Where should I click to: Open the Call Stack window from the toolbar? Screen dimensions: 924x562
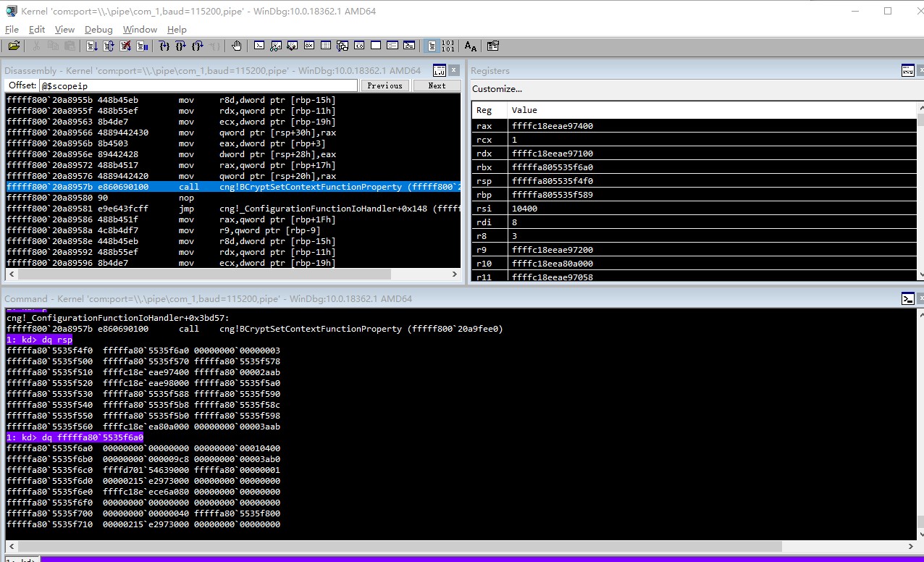[343, 46]
